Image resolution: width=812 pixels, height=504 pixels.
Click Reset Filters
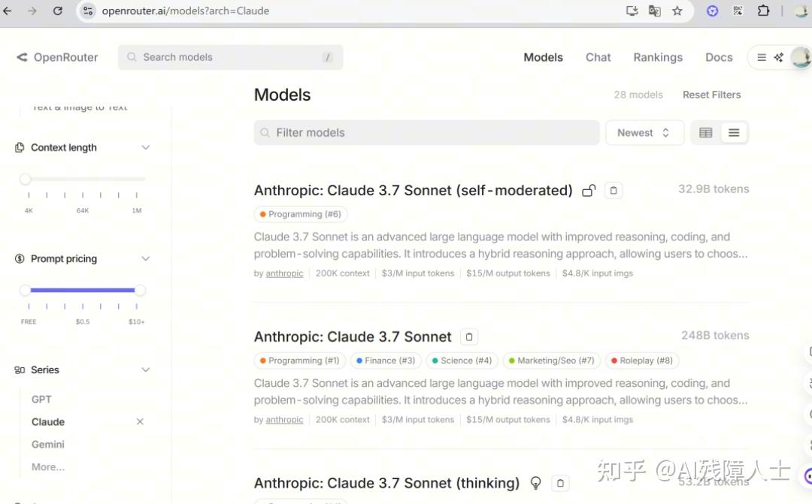tap(711, 95)
